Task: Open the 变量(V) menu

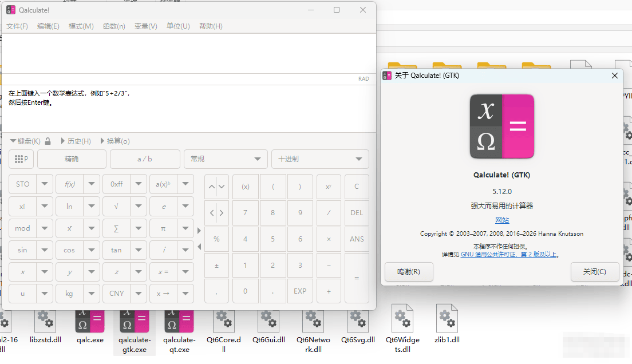Action: (x=146, y=26)
